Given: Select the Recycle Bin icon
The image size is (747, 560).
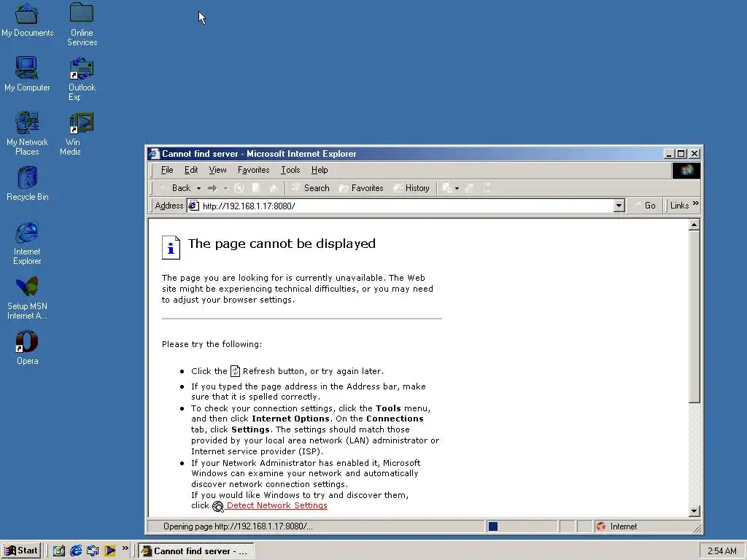Looking at the screenshot, I should click(x=27, y=184).
